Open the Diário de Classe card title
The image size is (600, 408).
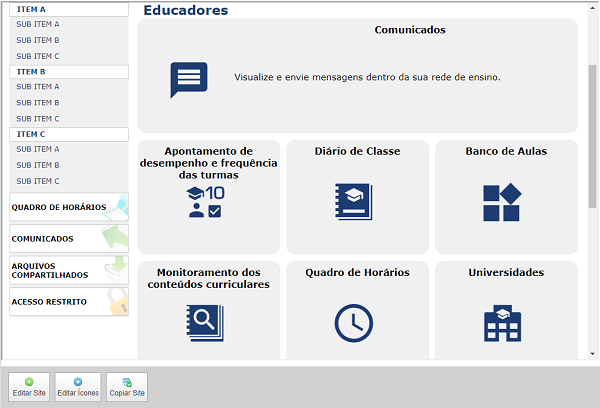pyautogui.click(x=357, y=151)
